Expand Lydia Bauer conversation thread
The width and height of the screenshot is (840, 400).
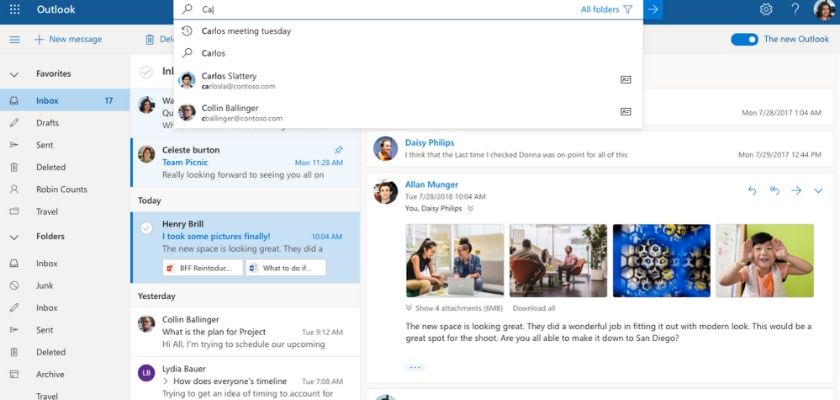coord(166,381)
